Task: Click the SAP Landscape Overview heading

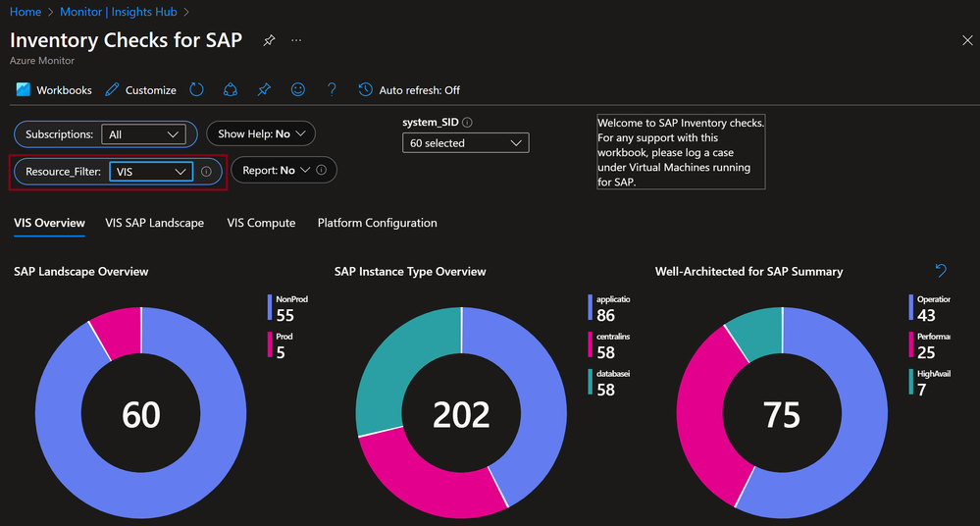Action: (x=81, y=272)
